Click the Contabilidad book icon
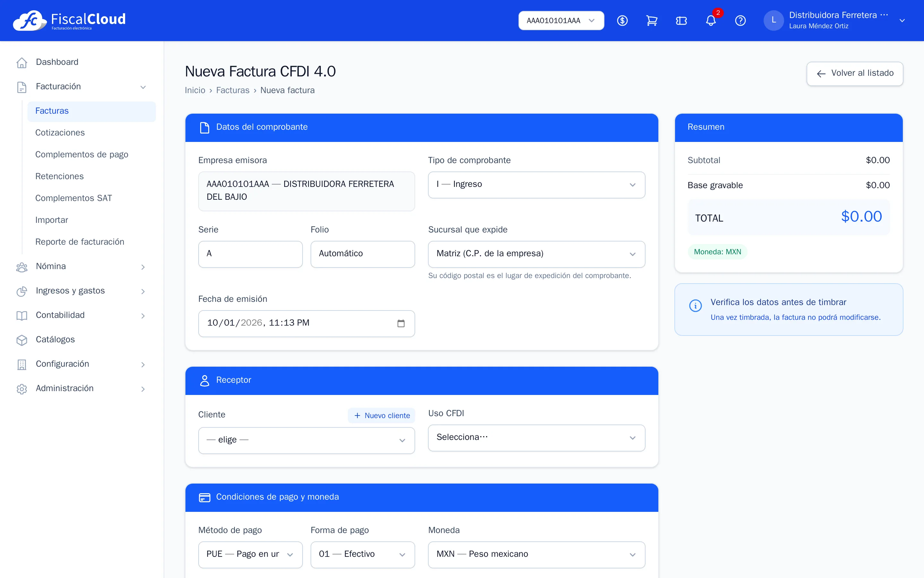The image size is (924, 578). [x=22, y=315]
